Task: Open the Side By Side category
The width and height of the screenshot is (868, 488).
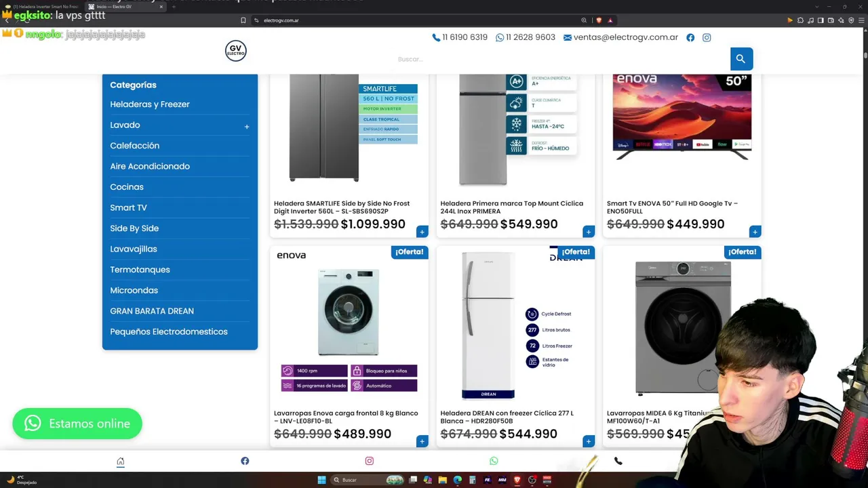Action: tap(134, 228)
